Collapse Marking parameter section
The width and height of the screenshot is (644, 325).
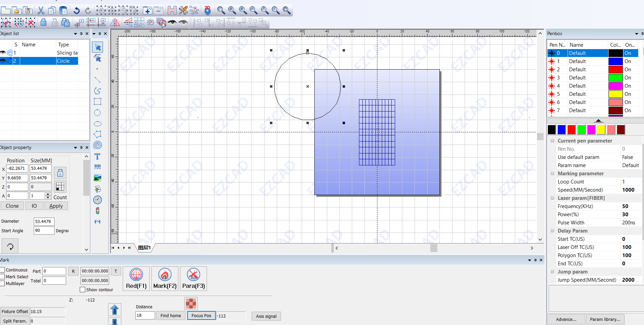(552, 173)
